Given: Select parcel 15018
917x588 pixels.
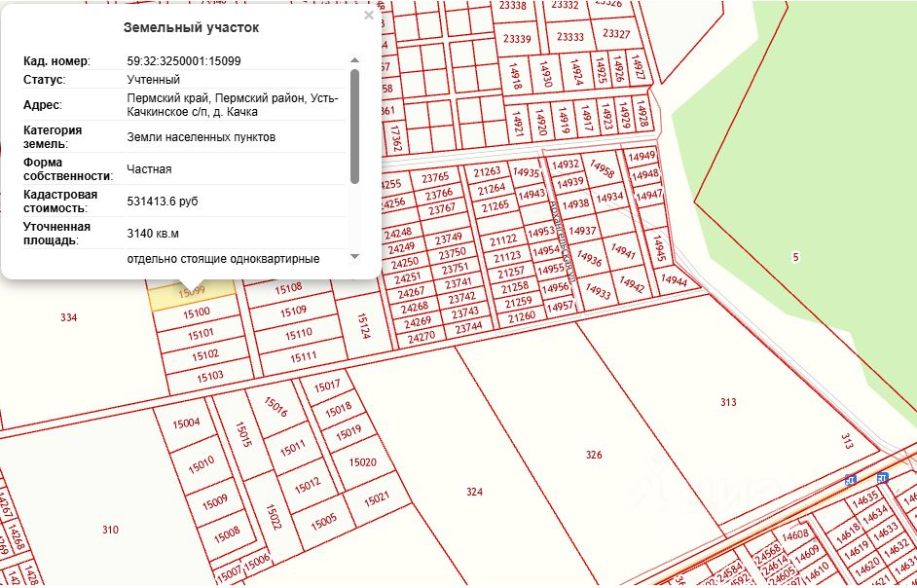Looking at the screenshot, I should click(338, 410).
